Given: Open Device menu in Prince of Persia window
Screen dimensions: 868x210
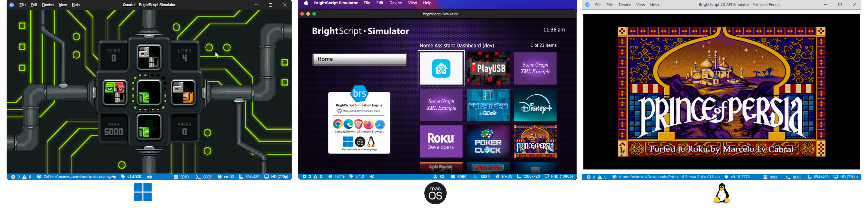Looking at the screenshot, I should click(x=625, y=5).
